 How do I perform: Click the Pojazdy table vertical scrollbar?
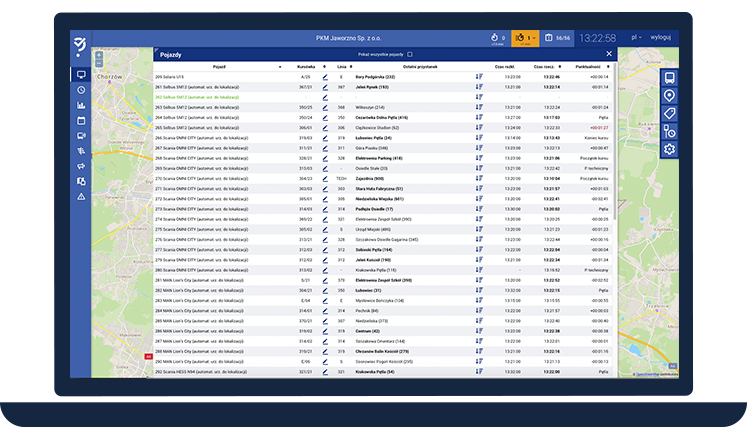tap(615, 143)
